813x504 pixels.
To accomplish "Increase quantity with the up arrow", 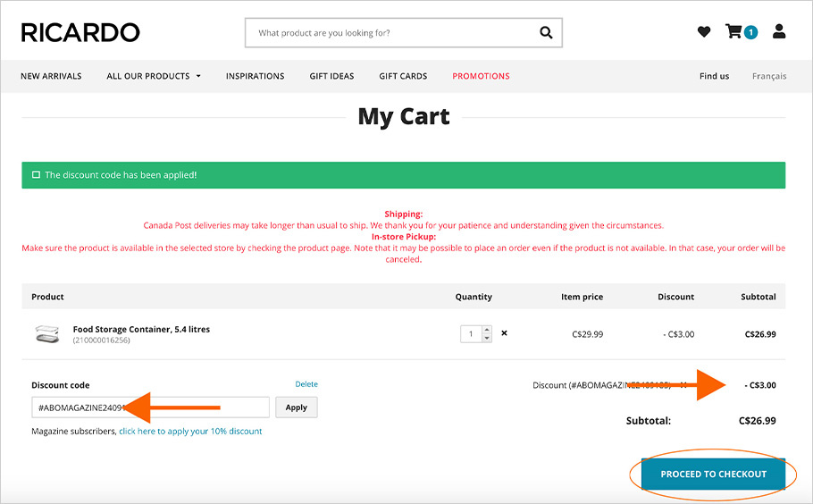I will 487,330.
